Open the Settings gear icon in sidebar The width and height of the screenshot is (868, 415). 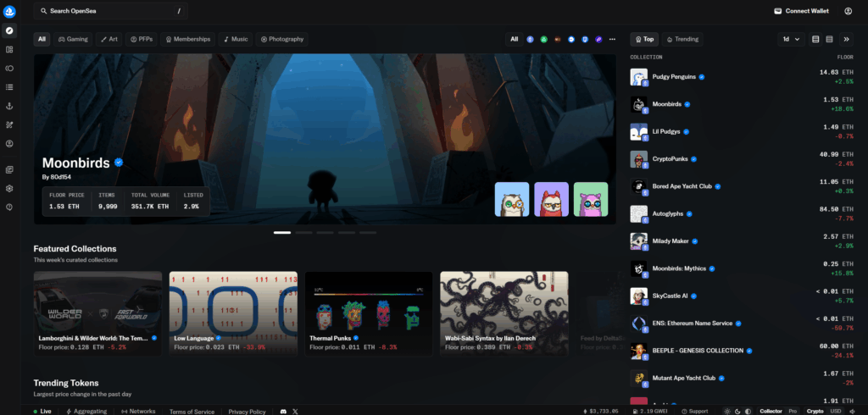pos(9,188)
